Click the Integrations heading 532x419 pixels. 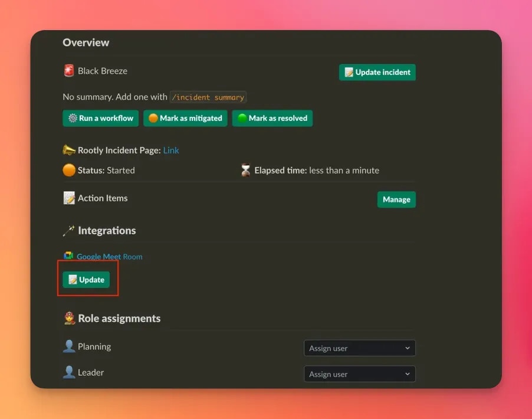107,231
